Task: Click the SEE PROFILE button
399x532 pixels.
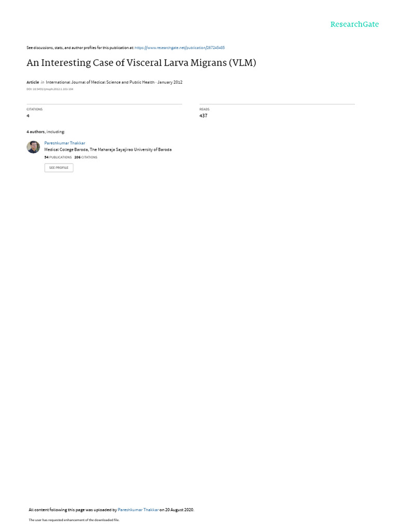Action: 59,168
